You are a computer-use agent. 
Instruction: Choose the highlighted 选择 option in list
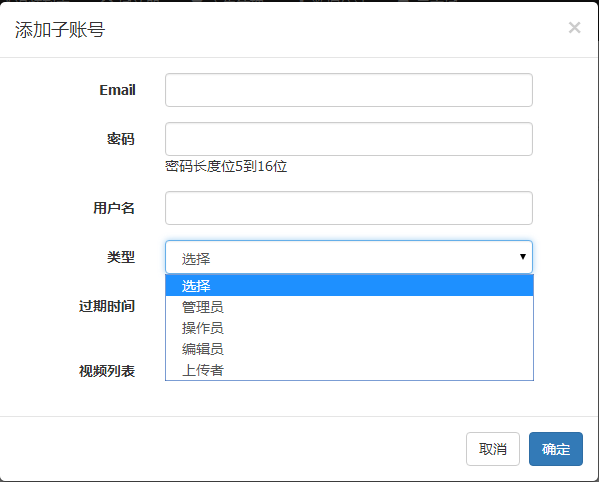point(349,286)
